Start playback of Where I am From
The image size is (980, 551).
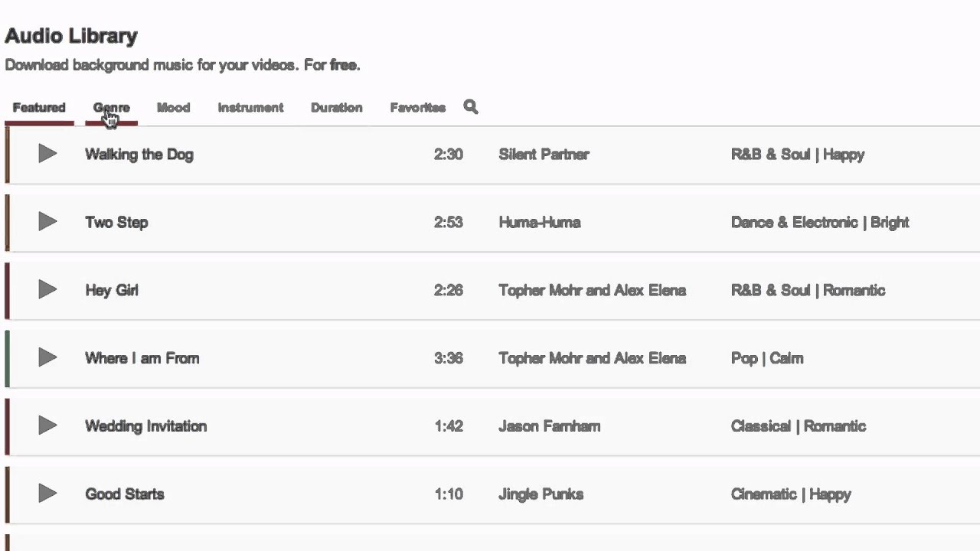(x=47, y=357)
